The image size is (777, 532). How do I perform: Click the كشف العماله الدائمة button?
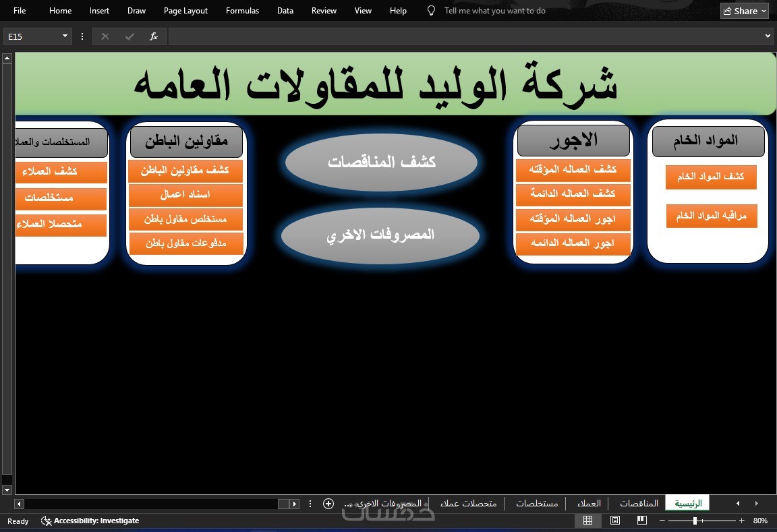point(573,194)
